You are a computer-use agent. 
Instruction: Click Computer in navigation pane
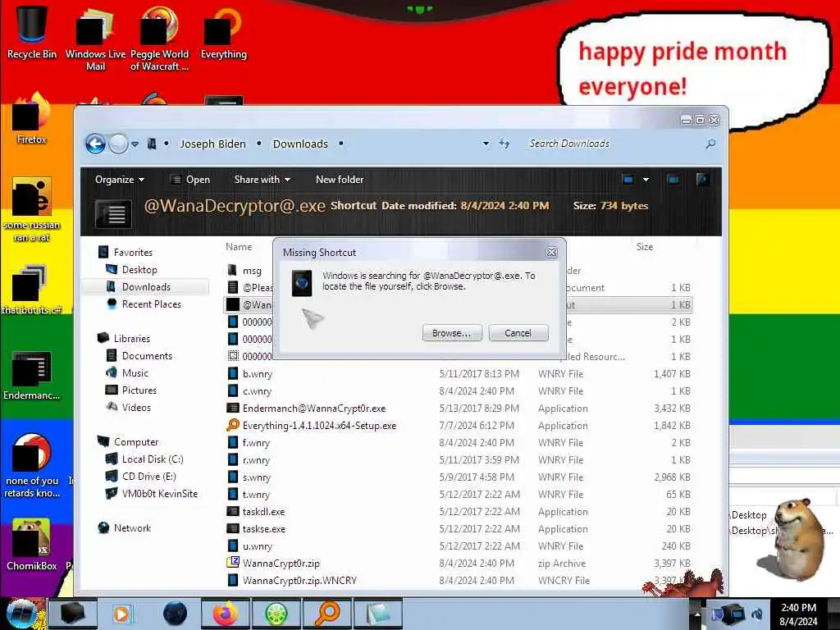136,442
